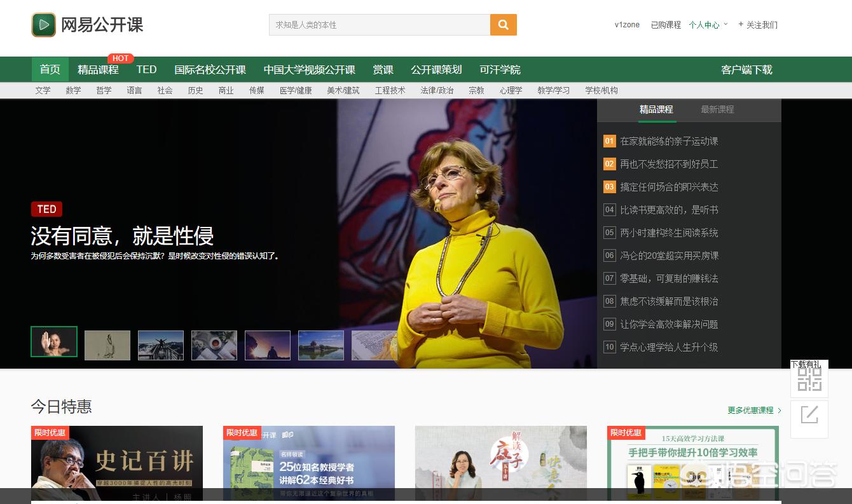852x504 pixels.
Task: Switch to the 精品课程 tab in side panel
Action: point(656,109)
